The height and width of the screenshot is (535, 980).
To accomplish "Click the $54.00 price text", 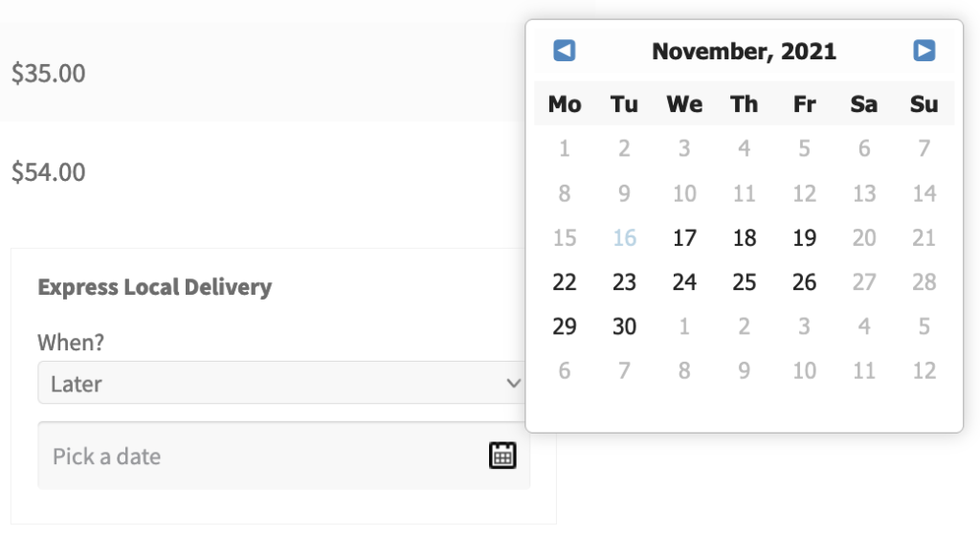I will coord(48,172).
